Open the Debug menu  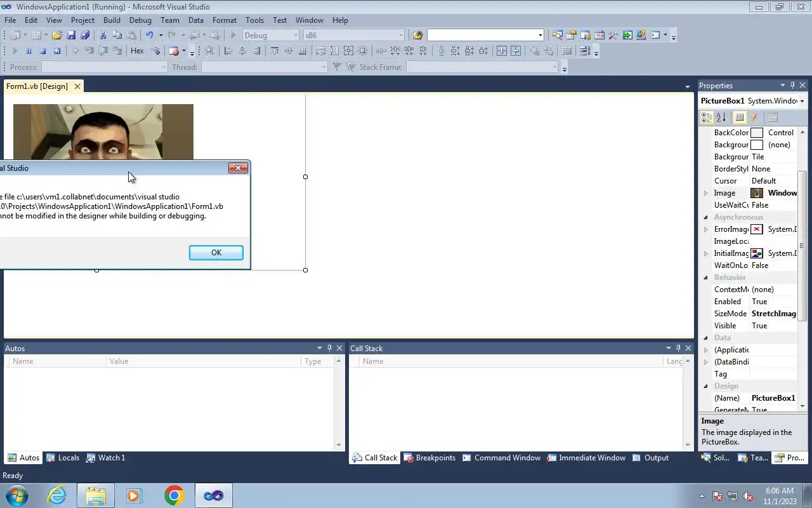[x=140, y=20]
